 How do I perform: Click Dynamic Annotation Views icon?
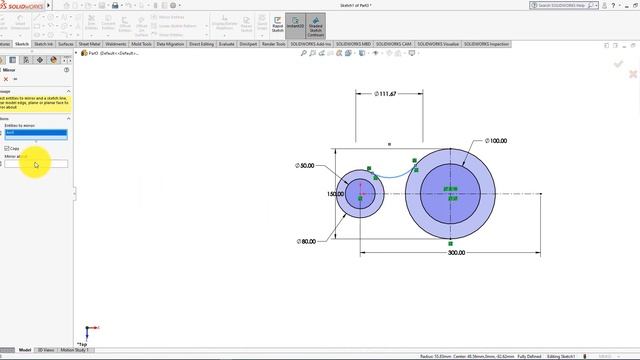tap(340, 53)
